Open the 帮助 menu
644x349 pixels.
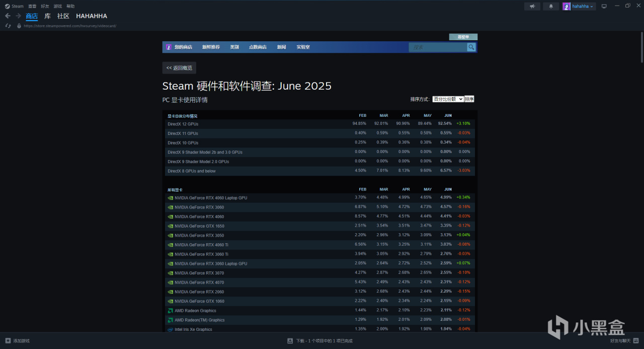[70, 6]
